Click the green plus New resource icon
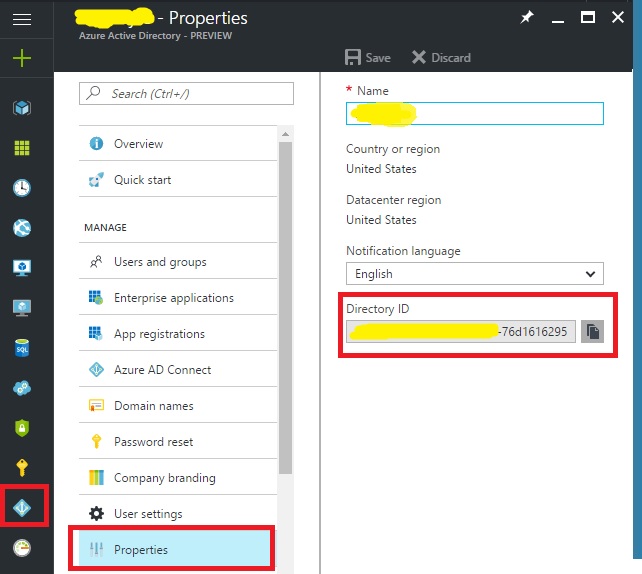 pos(22,58)
